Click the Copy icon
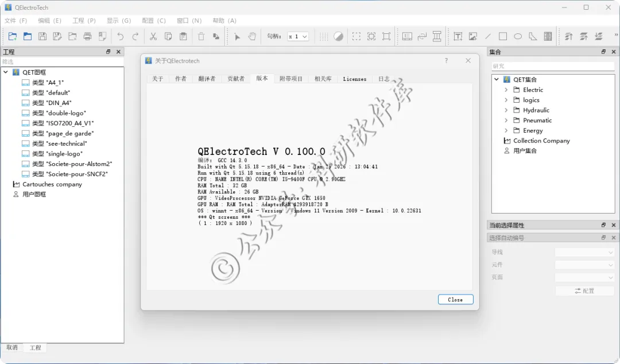This screenshot has height=364, width=620. pyautogui.click(x=168, y=36)
